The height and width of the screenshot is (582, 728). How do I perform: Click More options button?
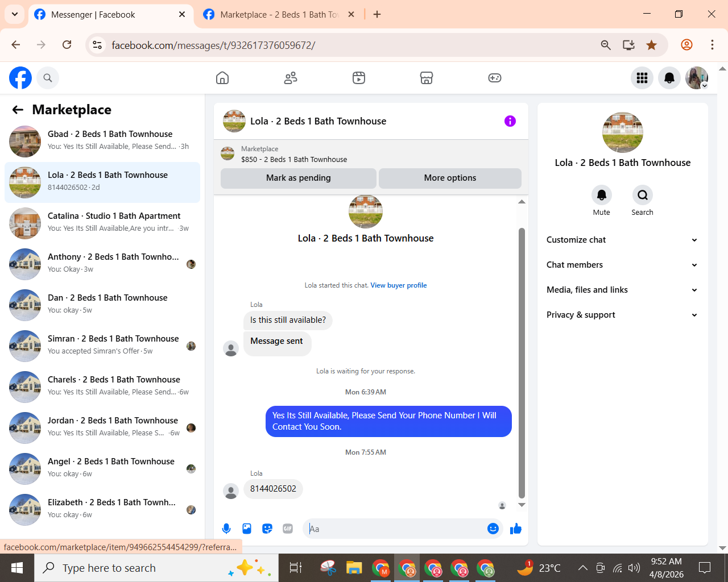[450, 178]
